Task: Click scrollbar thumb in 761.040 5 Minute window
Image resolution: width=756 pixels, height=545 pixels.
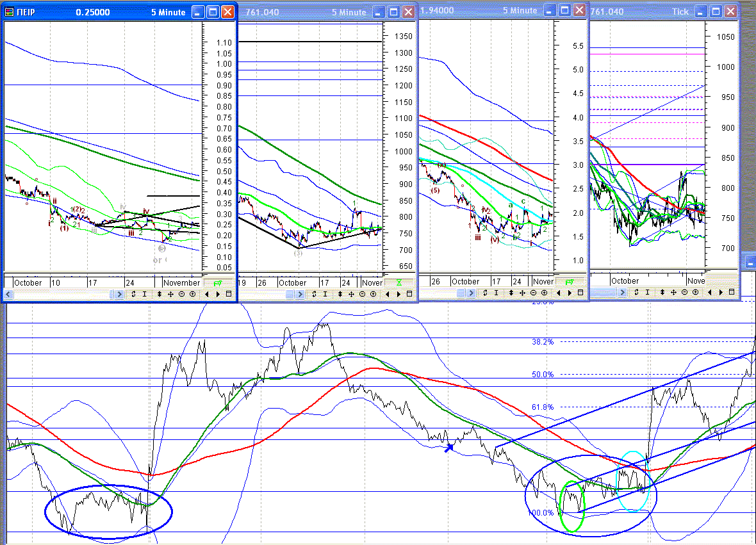Action: tap(290, 294)
